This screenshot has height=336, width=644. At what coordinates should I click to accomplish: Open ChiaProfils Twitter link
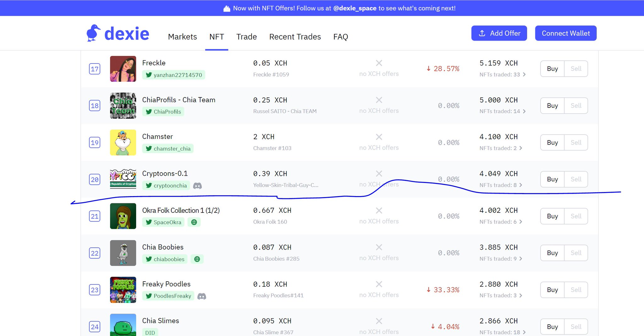point(163,112)
